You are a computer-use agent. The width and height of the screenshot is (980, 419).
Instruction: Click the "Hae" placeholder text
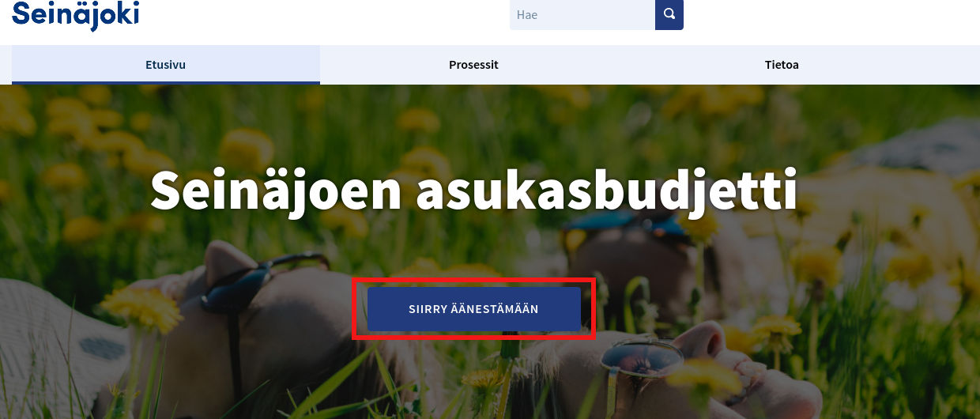(527, 14)
